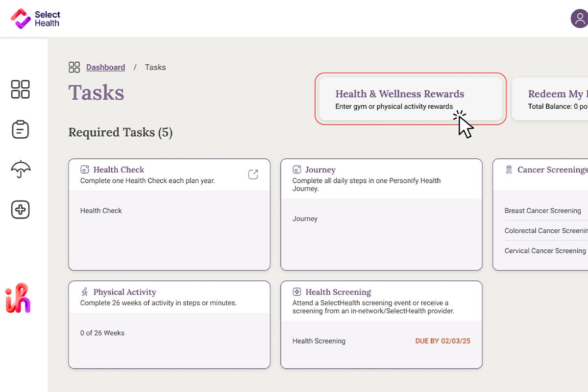Screen dimensions: 588x392
Task: Open the Redeem My rewards card
Action: [x=550, y=98]
